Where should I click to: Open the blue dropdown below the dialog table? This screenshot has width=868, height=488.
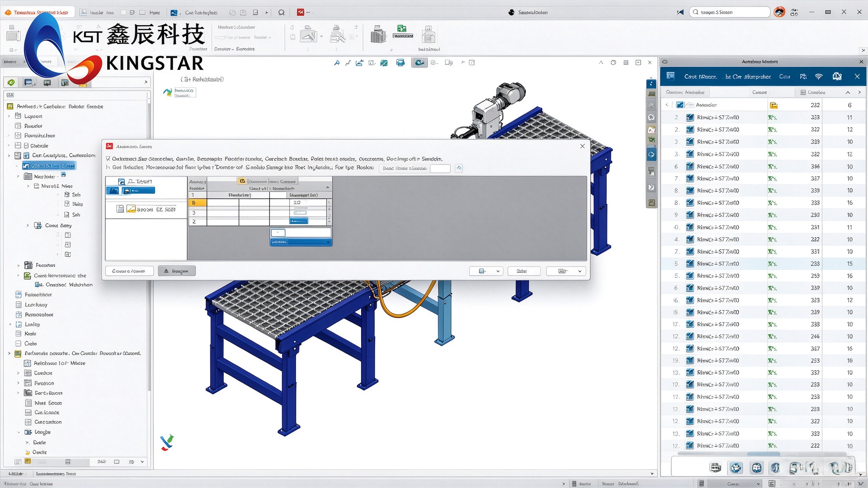(x=301, y=242)
